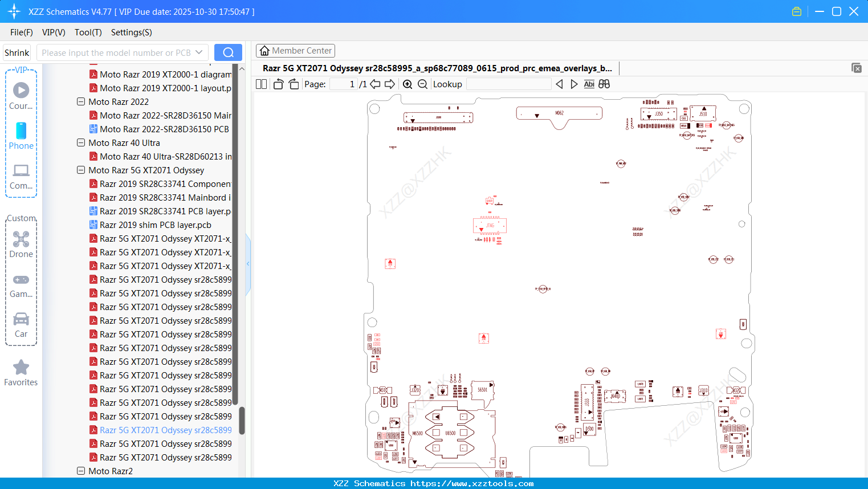This screenshot has height=489, width=868.
Task: Select the Phone category
Action: tap(21, 136)
